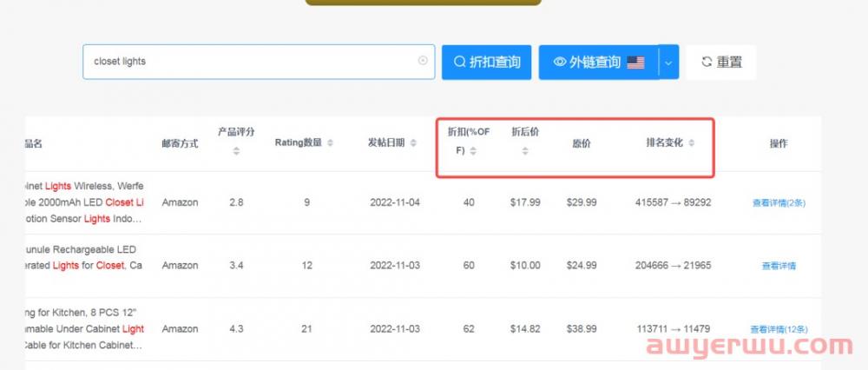Image resolution: width=868 pixels, height=370 pixels.
Task: Open the dropdown arrow beside 外链查询
Action: (667, 62)
